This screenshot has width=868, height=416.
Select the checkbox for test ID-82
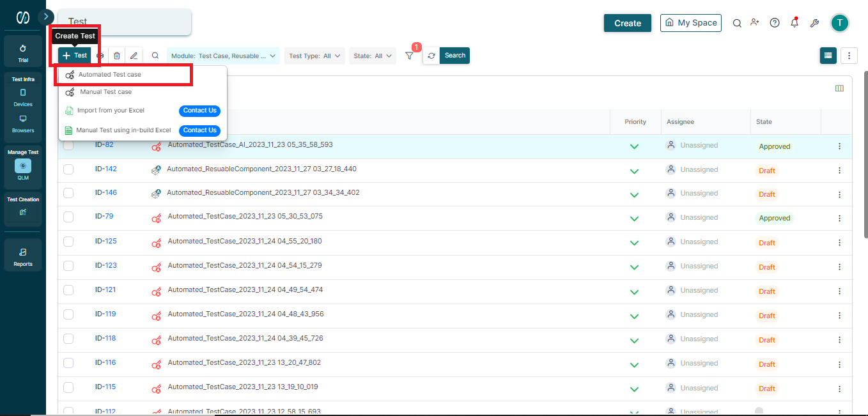click(68, 146)
